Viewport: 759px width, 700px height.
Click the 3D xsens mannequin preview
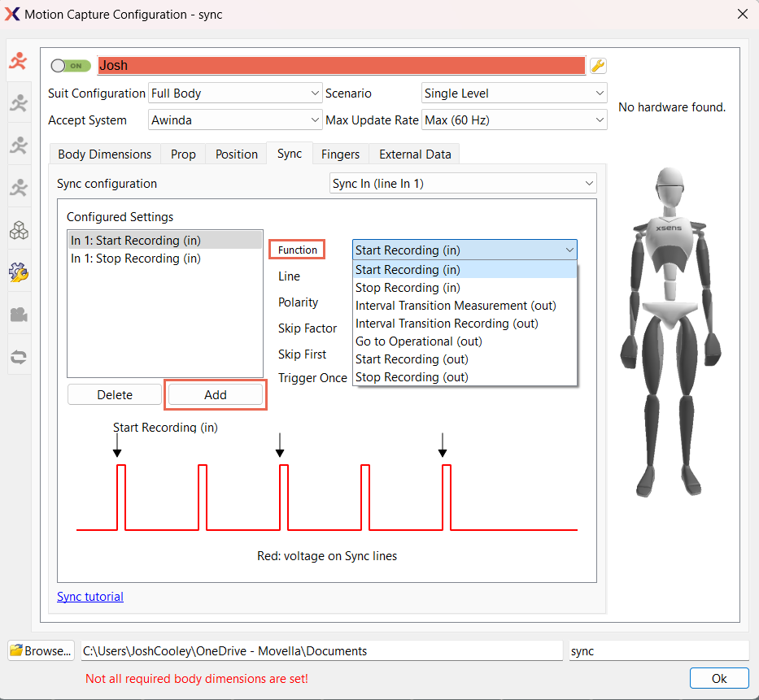tap(670, 333)
